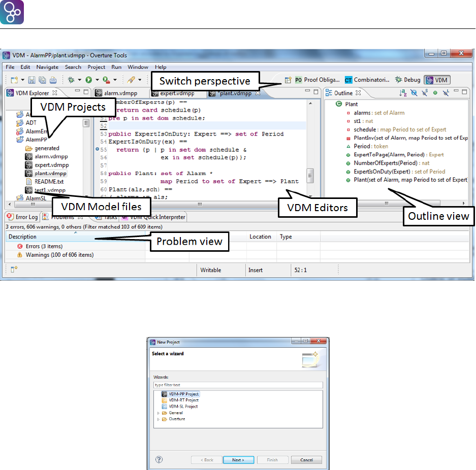Click the Save toolbar icon
Image resolution: width=476 pixels, height=470 pixels.
(x=31, y=80)
